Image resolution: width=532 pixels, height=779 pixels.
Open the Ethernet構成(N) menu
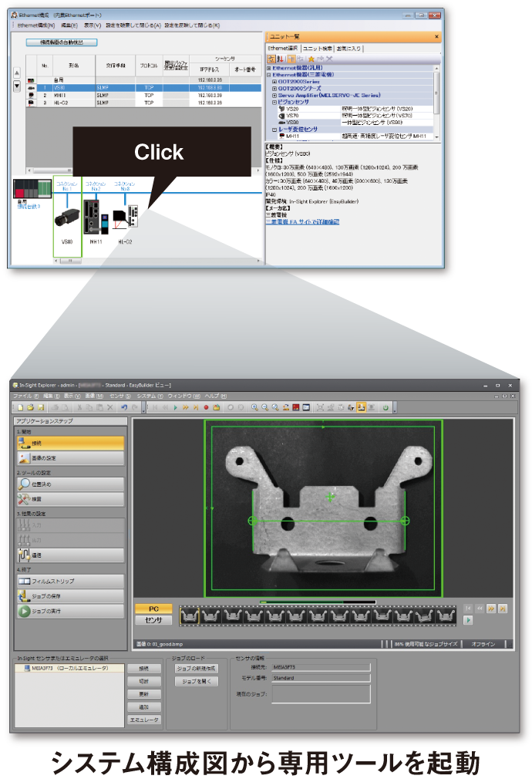[36, 25]
